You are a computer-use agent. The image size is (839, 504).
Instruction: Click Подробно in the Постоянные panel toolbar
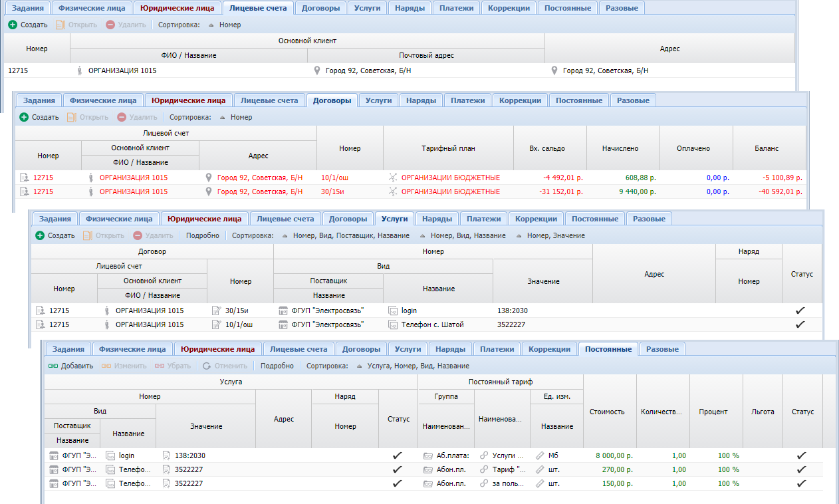[277, 366]
